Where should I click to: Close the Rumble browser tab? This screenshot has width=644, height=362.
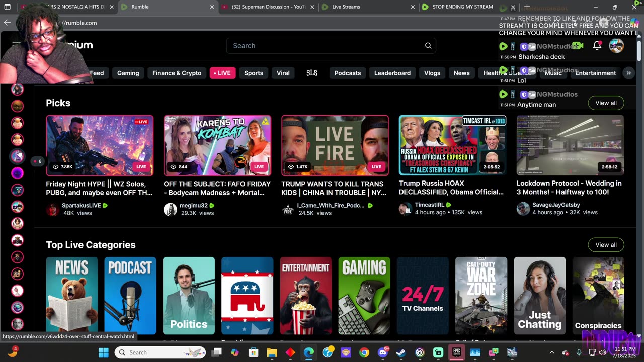(212, 7)
